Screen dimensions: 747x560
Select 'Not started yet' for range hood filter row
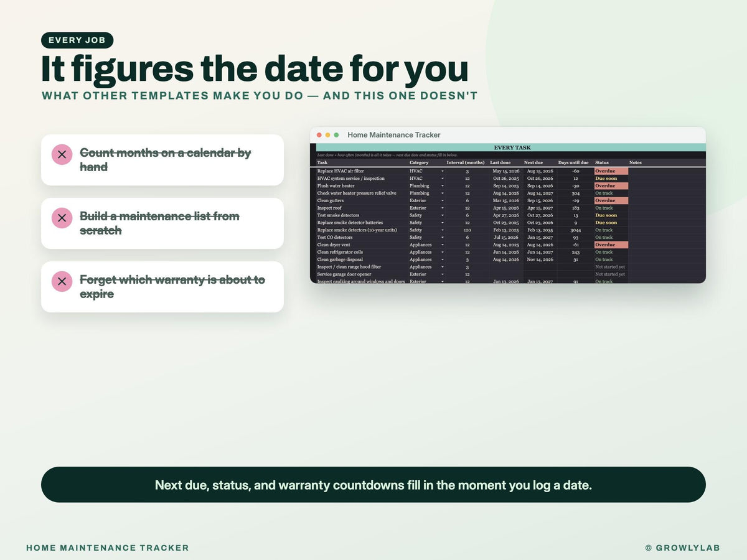[611, 267]
